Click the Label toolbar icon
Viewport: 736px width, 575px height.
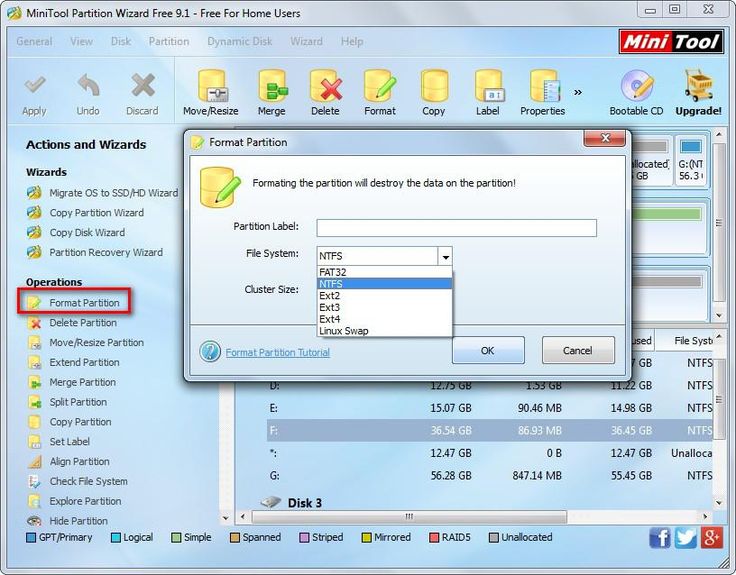click(x=488, y=86)
